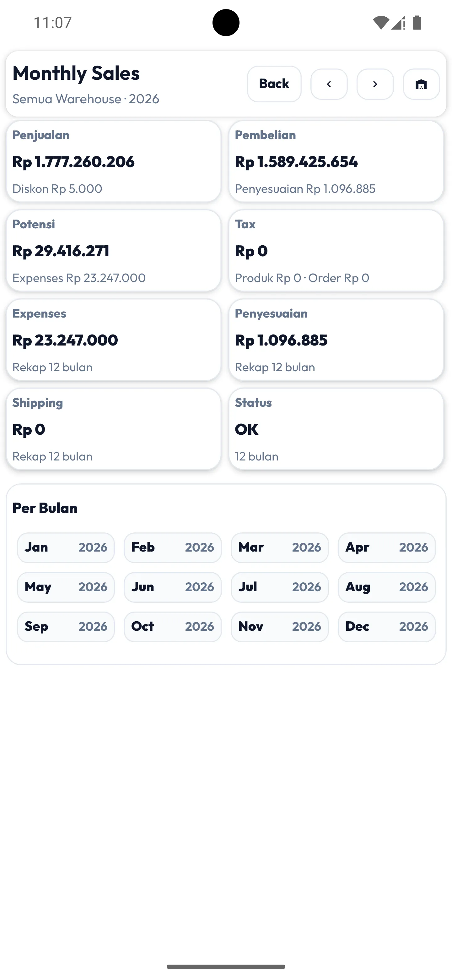
Task: Open Jun 2026 sales data
Action: tap(173, 587)
